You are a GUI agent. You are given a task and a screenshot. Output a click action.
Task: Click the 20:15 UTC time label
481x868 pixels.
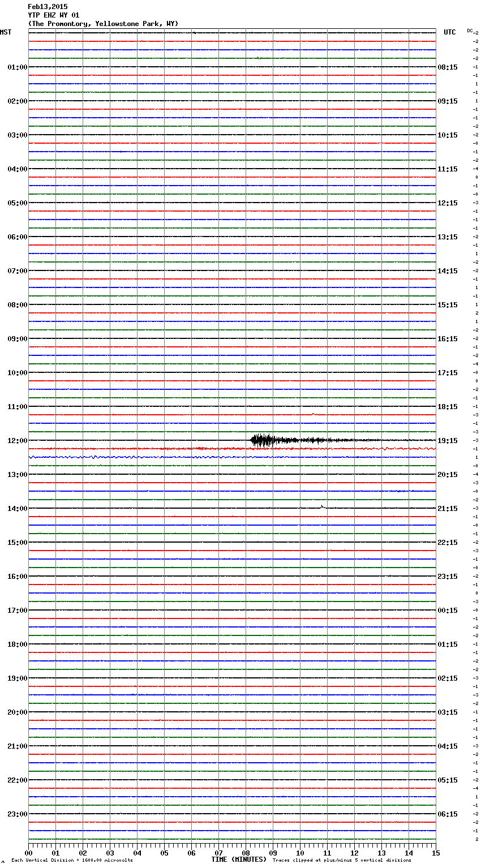tap(448, 475)
